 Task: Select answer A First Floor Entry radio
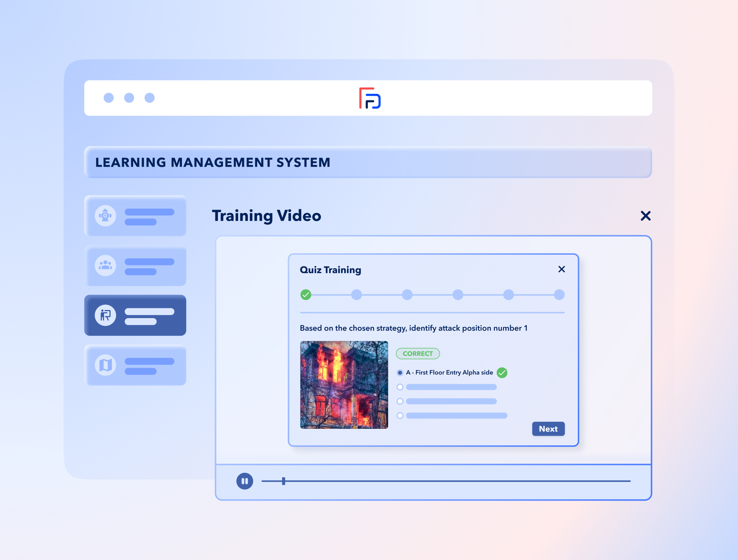[400, 373]
